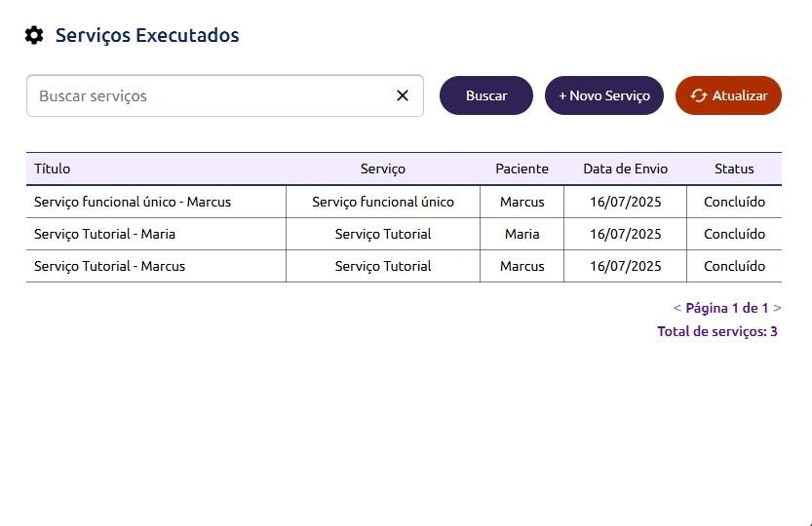This screenshot has width=812, height=526.
Task: Click the Total de serviços: 3 label
Action: 716,331
